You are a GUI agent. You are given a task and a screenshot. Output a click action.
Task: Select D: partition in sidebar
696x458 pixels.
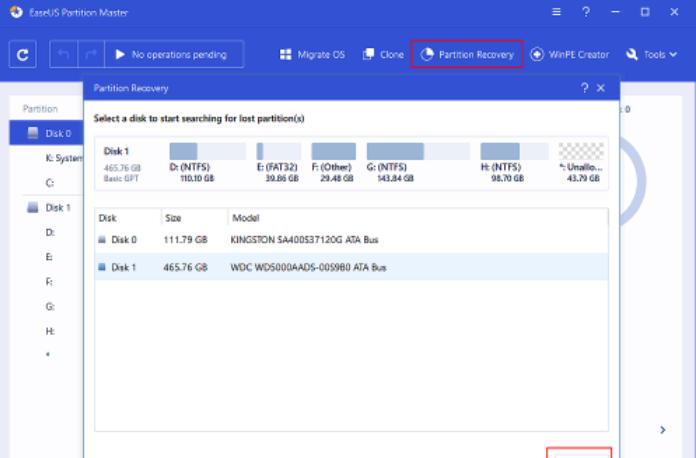pyautogui.click(x=50, y=232)
